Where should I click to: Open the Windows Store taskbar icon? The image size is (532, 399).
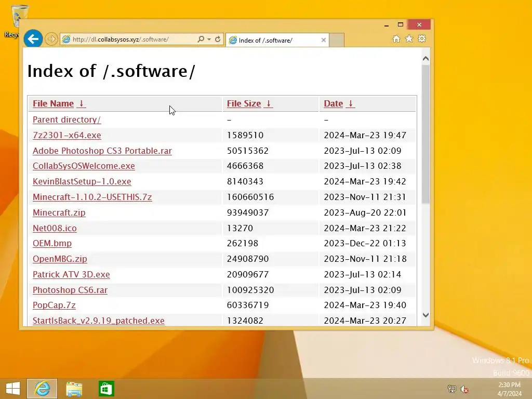[x=106, y=389]
